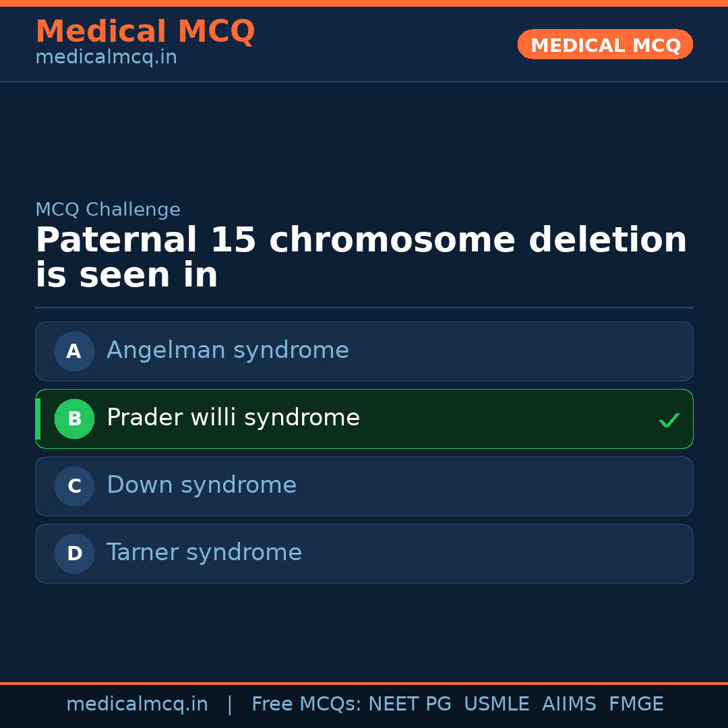Click the green B option badge

[74, 419]
